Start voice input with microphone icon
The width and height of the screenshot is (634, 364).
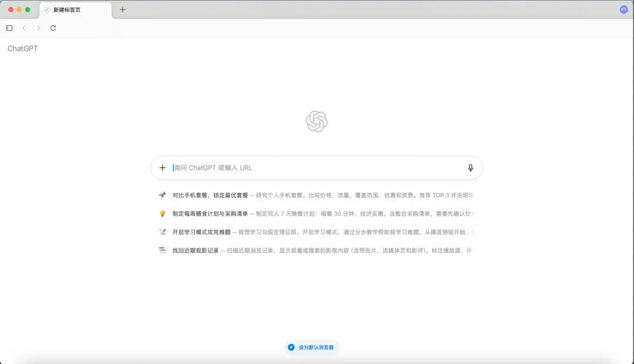coord(470,168)
